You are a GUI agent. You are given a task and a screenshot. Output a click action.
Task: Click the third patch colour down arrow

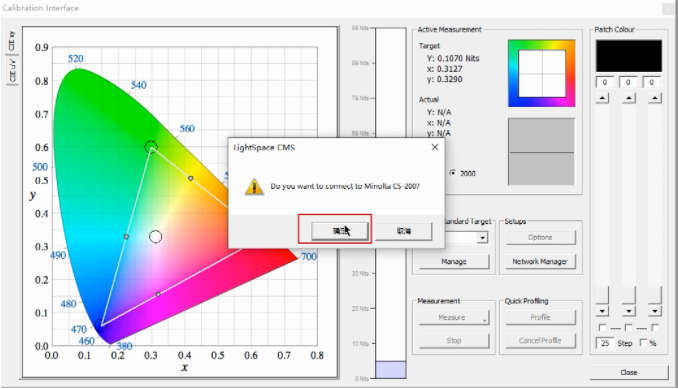coord(655,311)
